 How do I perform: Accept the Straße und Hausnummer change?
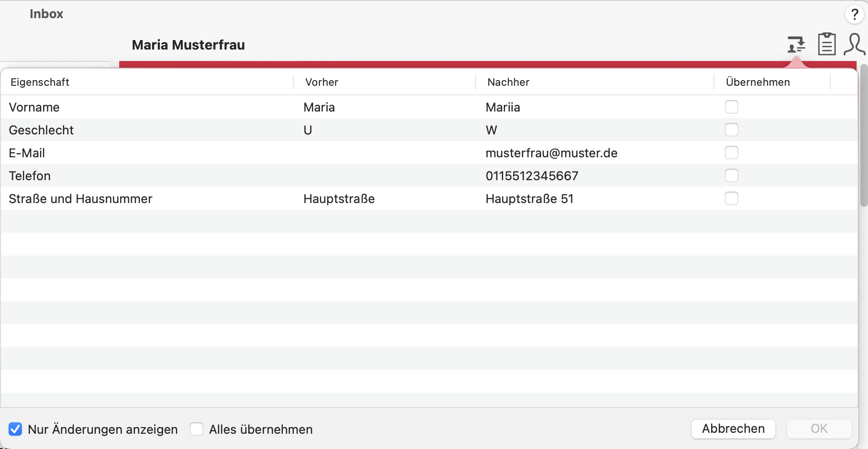(732, 198)
